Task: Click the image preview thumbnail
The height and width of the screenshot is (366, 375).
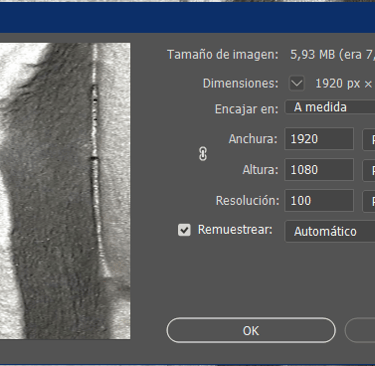Action: (x=65, y=191)
